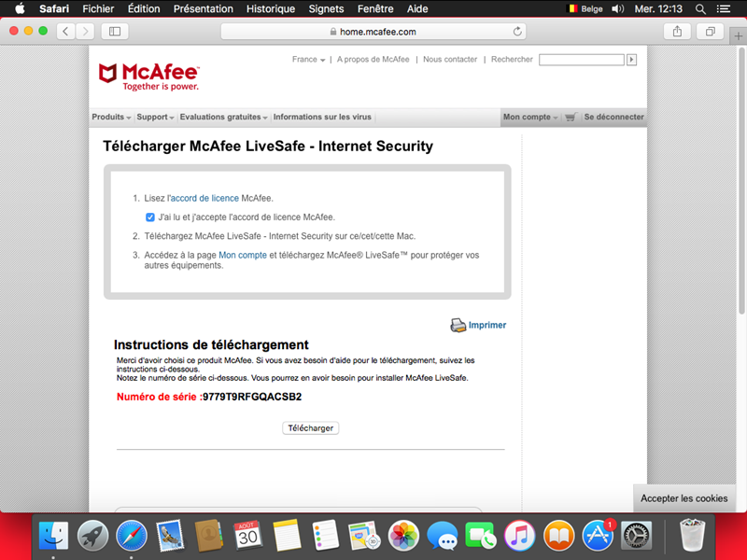This screenshot has width=747, height=560.
Task: Click the home.mcafee.com address bar
Action: 373,32
